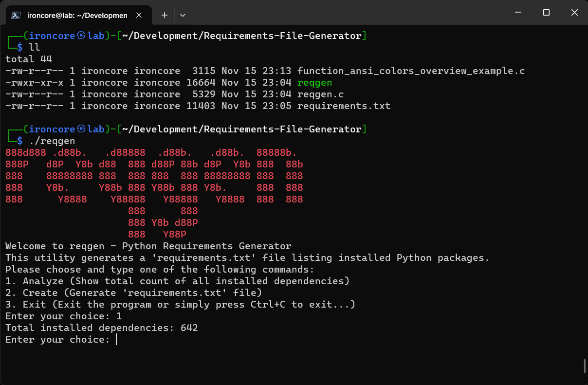Click the 'This utility generates' description line
588x385 pixels.
pos(247,258)
